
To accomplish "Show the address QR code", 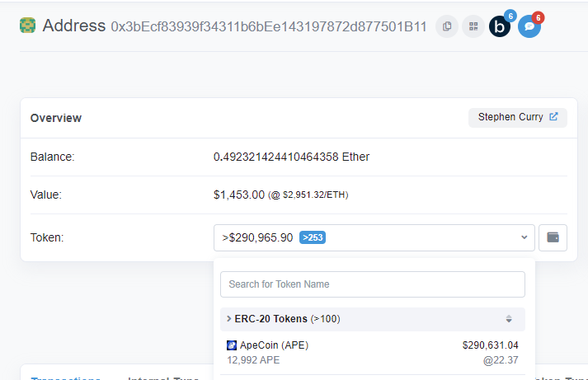I will click(473, 26).
